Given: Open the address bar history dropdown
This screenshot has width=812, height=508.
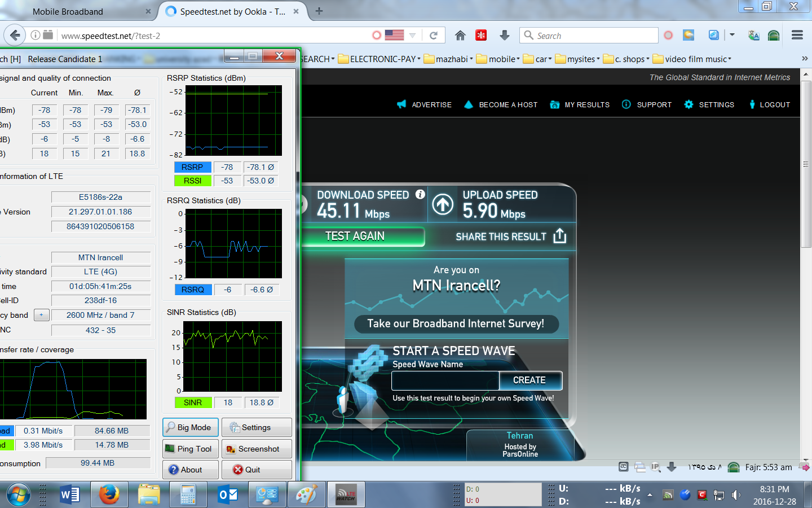Looking at the screenshot, I should coord(412,36).
